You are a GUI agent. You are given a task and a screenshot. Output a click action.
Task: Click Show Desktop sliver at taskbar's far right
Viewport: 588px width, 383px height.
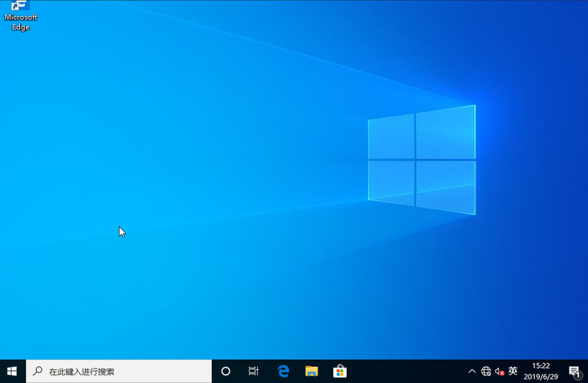586,371
